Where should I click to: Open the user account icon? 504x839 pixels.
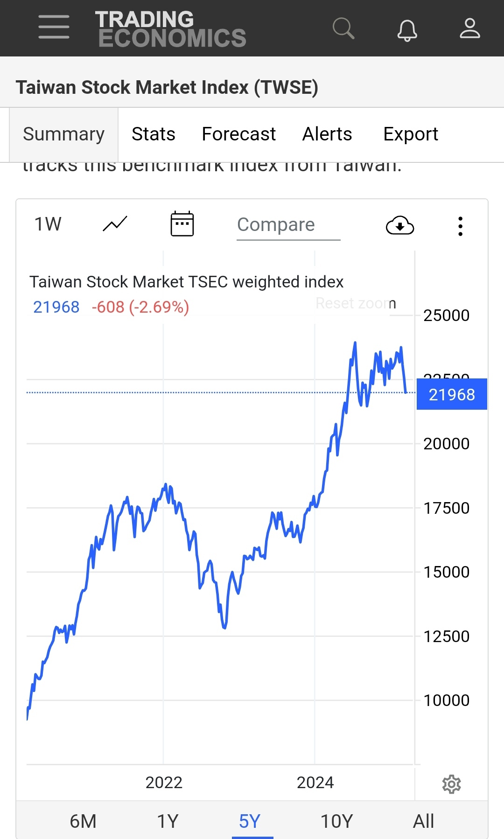[469, 28]
